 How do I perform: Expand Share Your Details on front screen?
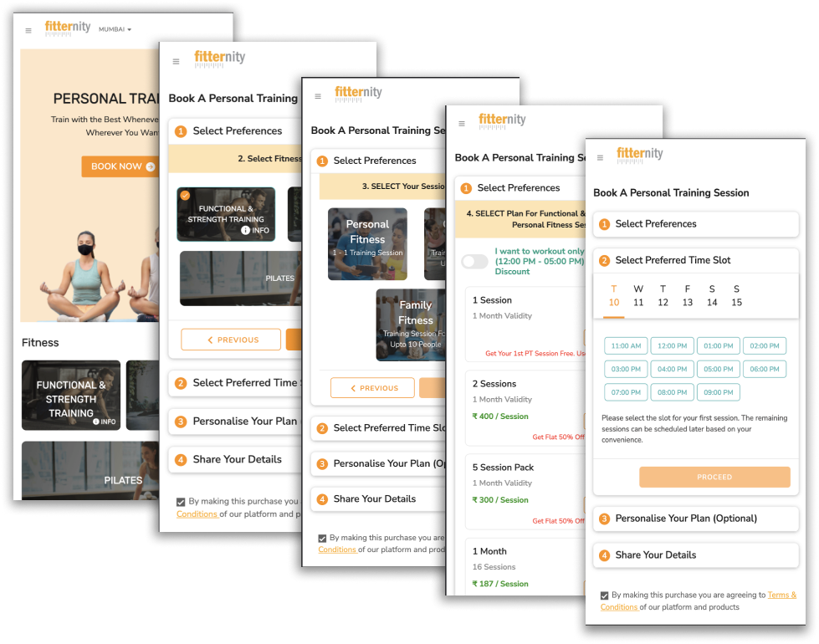[x=696, y=555]
